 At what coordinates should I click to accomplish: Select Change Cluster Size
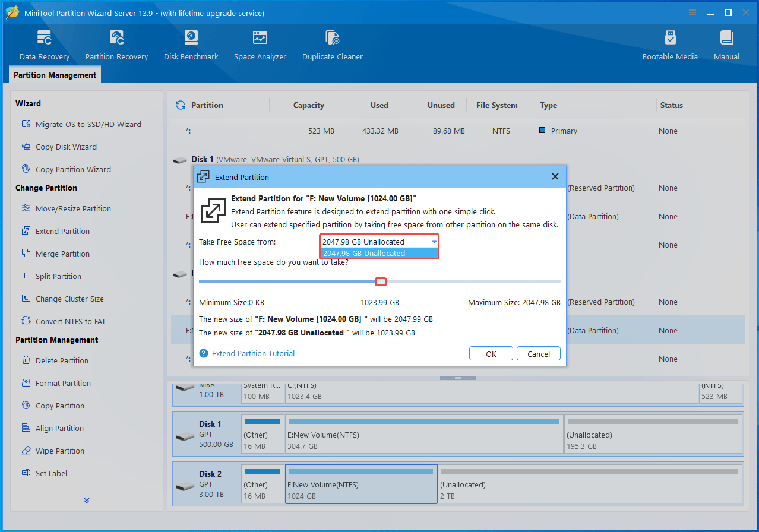(62, 299)
